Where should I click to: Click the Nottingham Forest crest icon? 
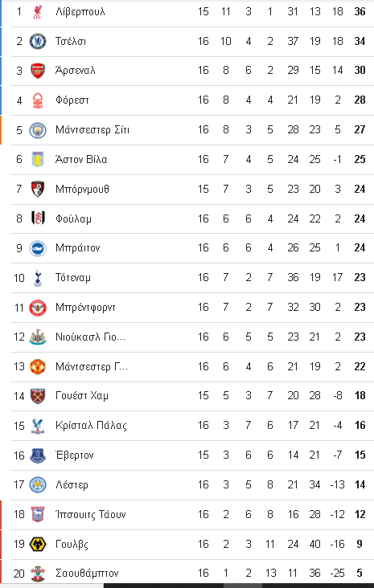38,100
